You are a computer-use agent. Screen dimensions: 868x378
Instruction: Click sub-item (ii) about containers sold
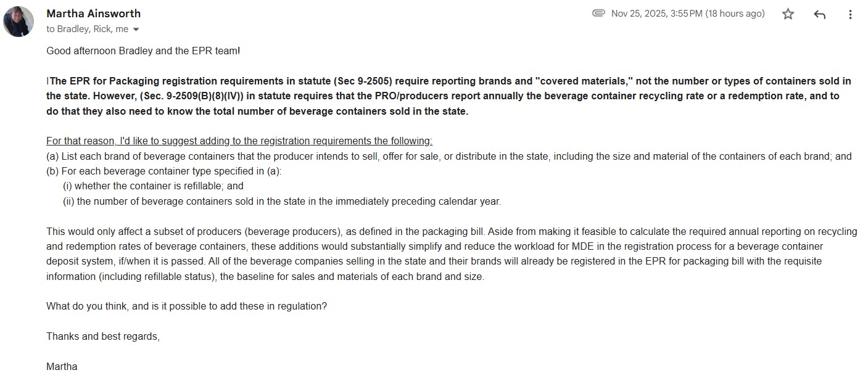click(x=281, y=201)
